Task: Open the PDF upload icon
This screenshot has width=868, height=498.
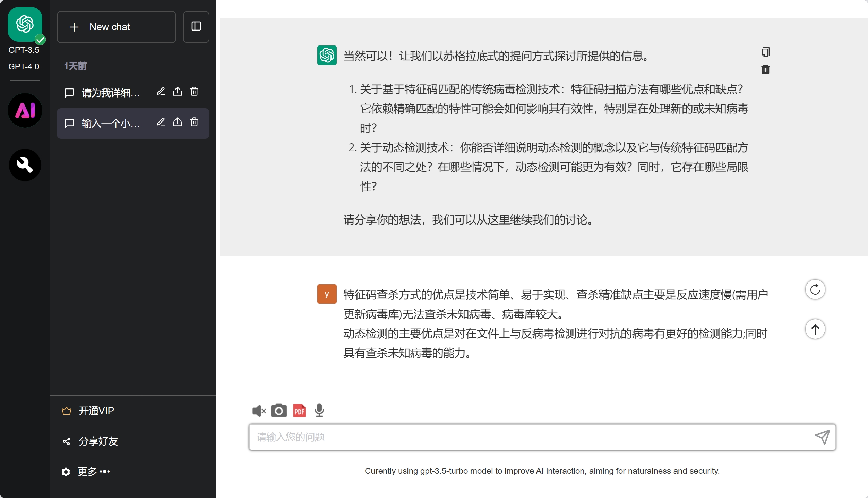Action: [x=299, y=411]
